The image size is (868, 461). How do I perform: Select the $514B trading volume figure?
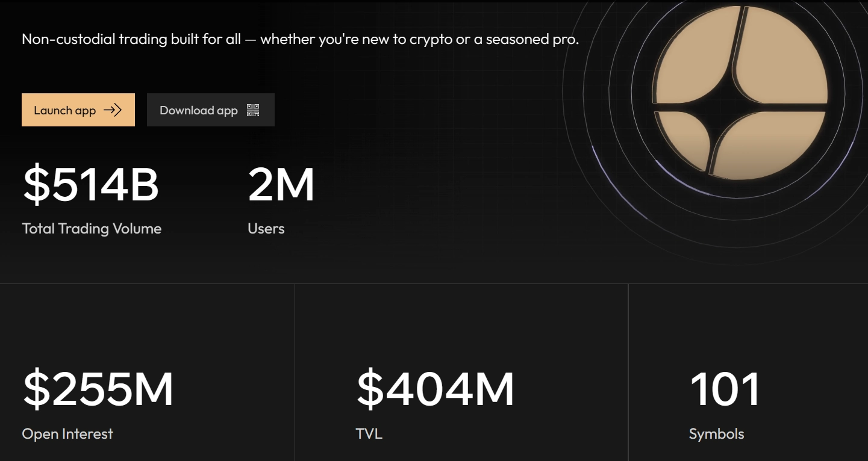click(x=91, y=185)
